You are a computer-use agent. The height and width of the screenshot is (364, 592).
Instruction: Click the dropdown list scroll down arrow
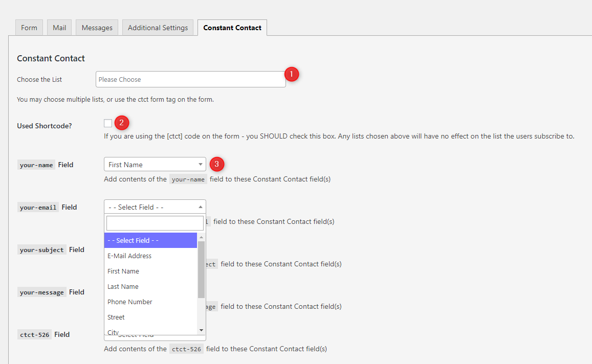point(201,330)
